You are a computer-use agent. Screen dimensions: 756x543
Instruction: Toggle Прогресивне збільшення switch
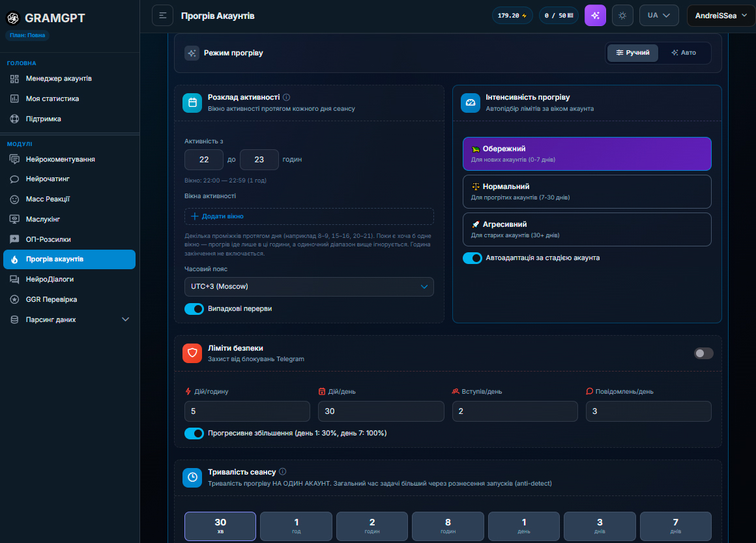[x=194, y=433]
